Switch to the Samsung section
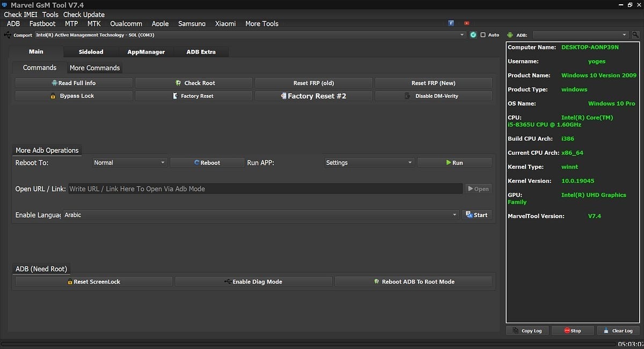The width and height of the screenshot is (644, 349). 192,24
